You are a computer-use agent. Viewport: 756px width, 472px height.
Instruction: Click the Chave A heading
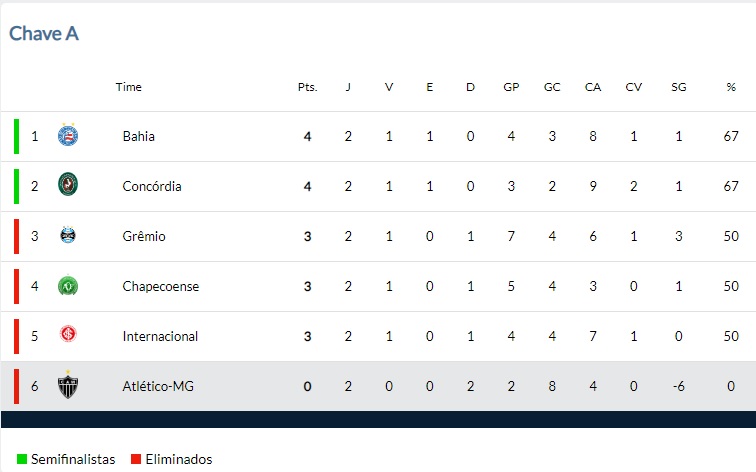(x=44, y=34)
